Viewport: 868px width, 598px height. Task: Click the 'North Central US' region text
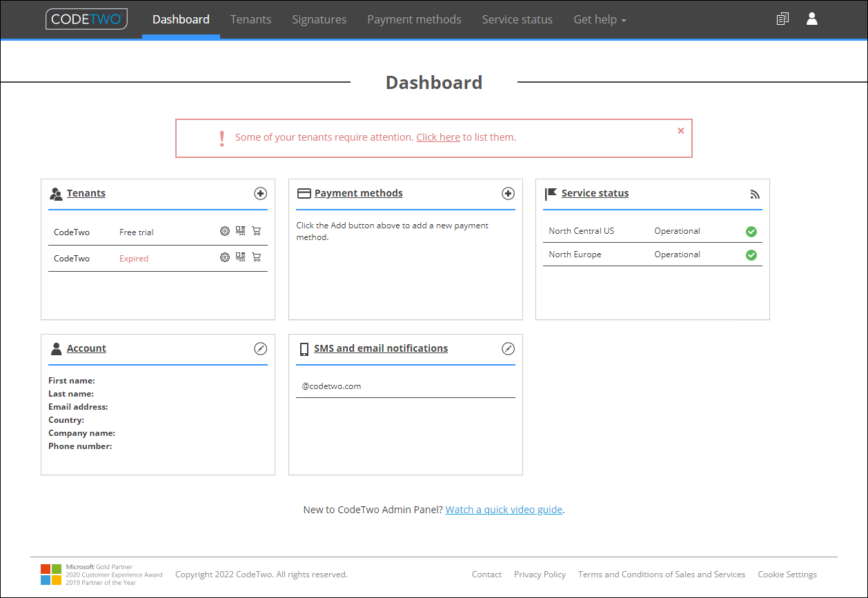tap(582, 231)
